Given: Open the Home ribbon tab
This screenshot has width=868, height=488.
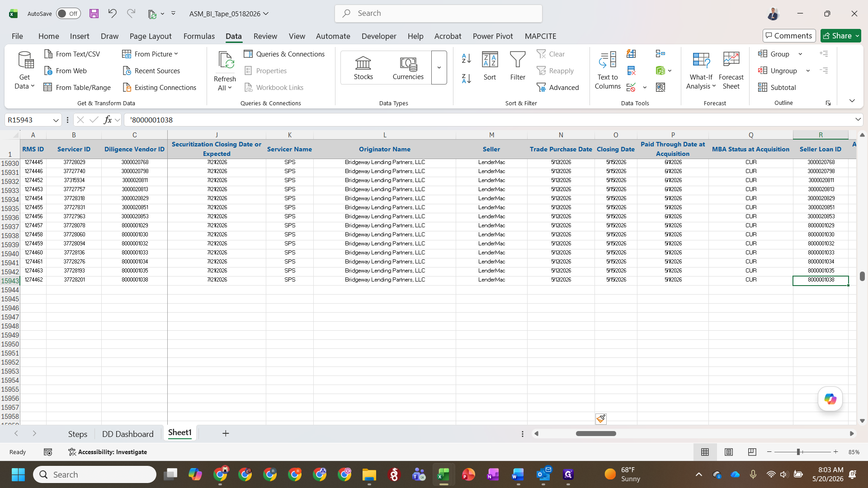Looking at the screenshot, I should (48, 36).
